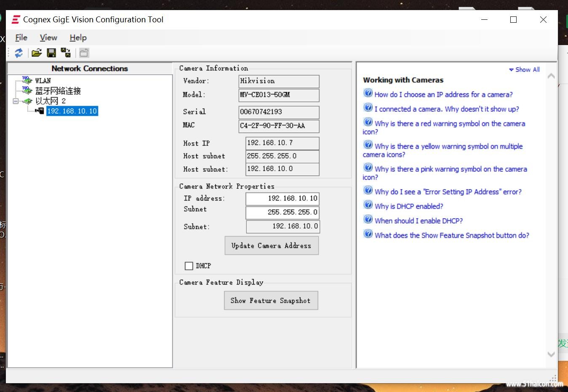Click the camera subnet mask 255.255.255.0 field

click(x=282, y=212)
